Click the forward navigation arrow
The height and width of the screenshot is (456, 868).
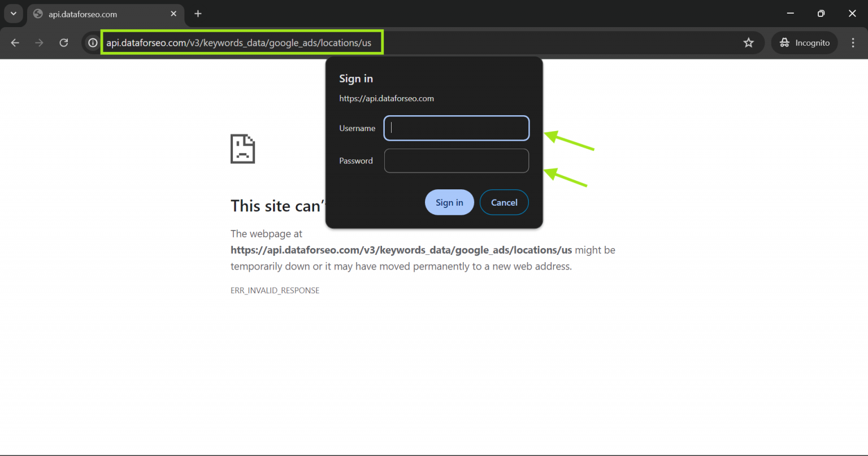[x=38, y=42]
